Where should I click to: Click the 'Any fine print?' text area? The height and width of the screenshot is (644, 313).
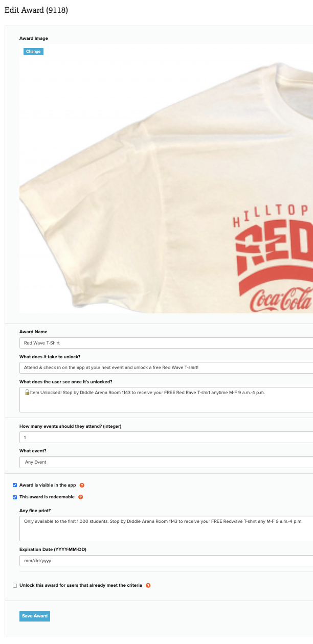[x=166, y=528]
